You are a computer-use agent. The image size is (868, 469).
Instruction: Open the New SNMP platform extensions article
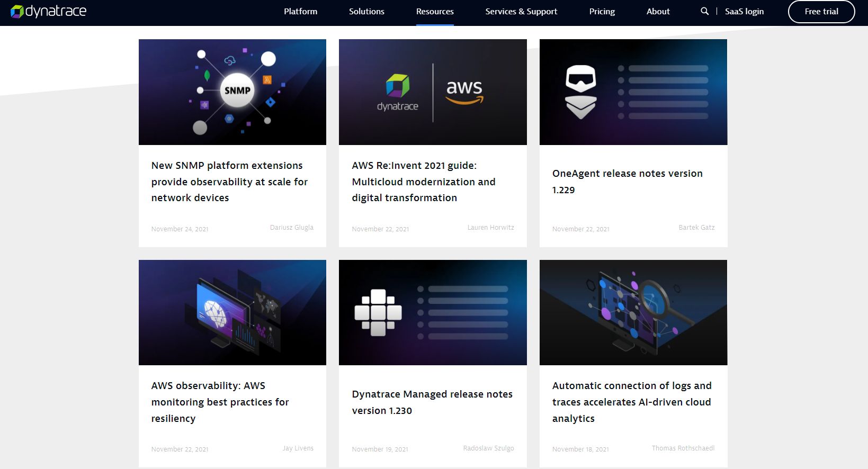tap(229, 182)
